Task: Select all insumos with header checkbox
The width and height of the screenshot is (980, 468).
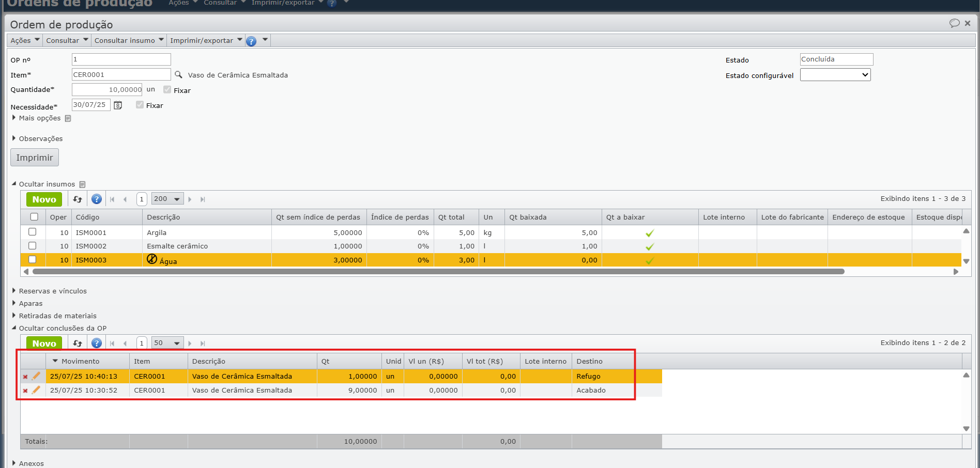Action: (34, 217)
